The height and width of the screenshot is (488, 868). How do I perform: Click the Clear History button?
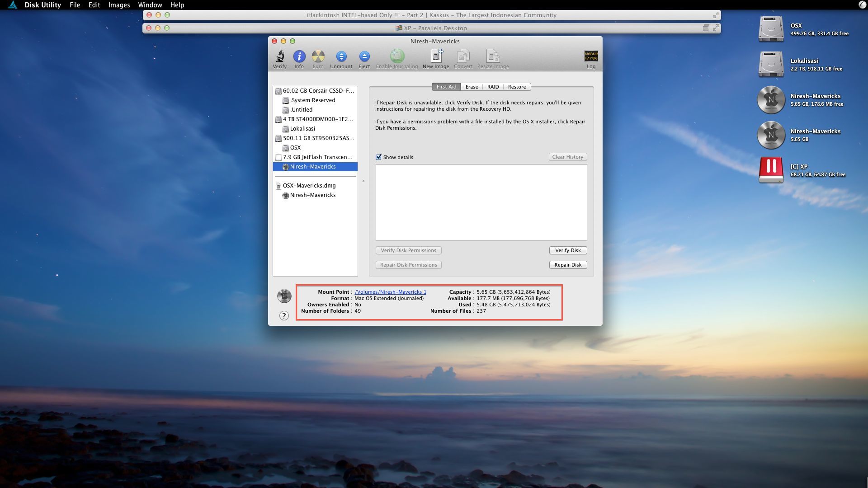[567, 157]
